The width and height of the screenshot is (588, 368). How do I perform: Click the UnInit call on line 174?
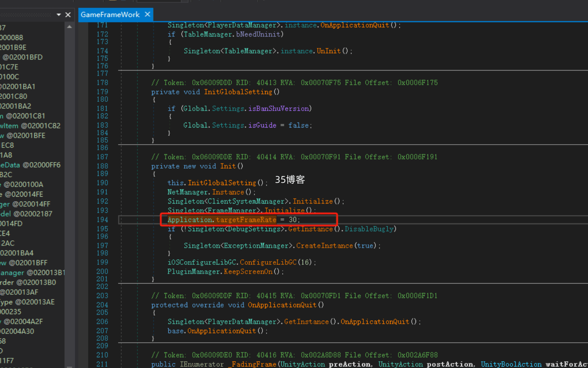point(328,51)
